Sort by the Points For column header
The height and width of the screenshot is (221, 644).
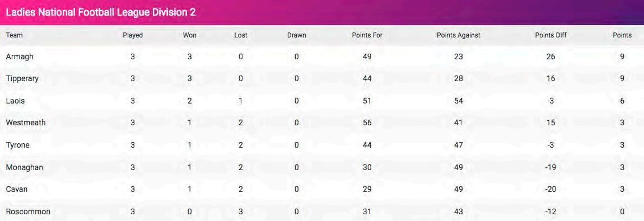[367, 35]
